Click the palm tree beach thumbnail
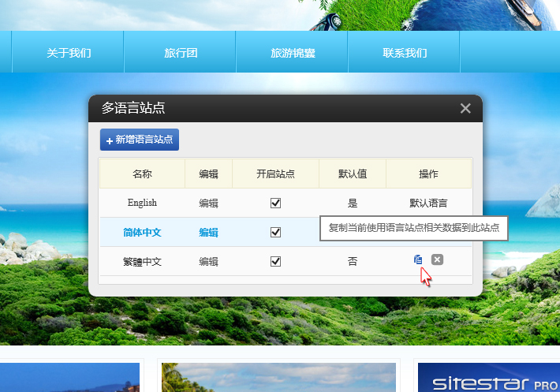 coord(278,377)
